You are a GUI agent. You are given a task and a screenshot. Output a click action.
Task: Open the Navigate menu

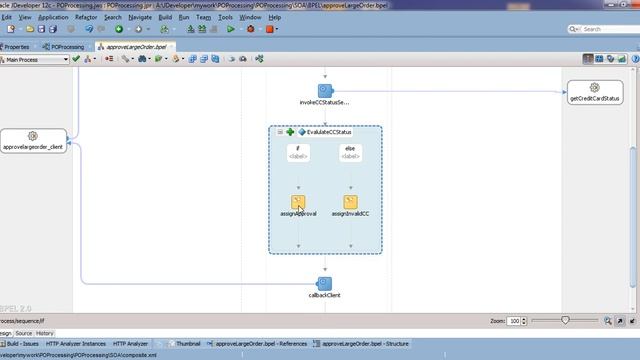pyautogui.click(x=140, y=17)
